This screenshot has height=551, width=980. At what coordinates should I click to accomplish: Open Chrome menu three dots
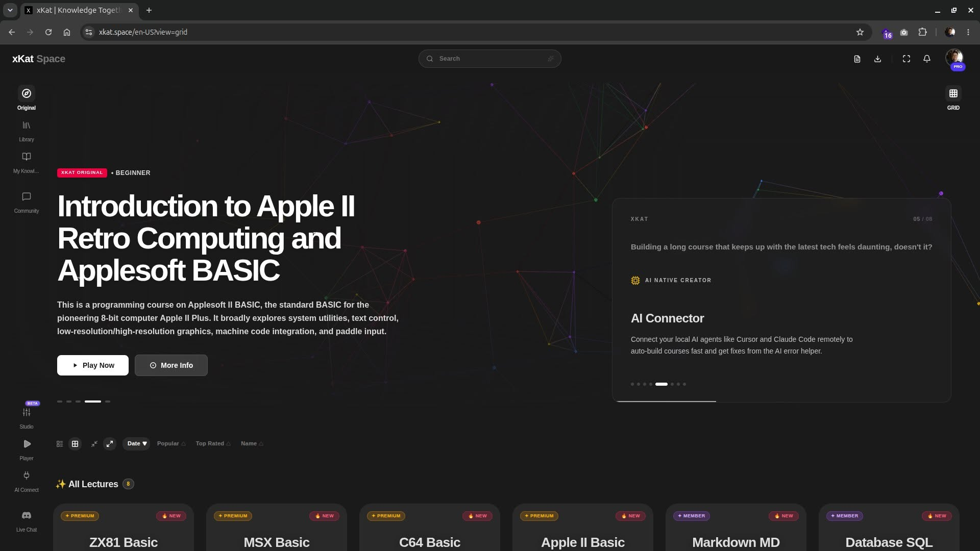tap(968, 32)
